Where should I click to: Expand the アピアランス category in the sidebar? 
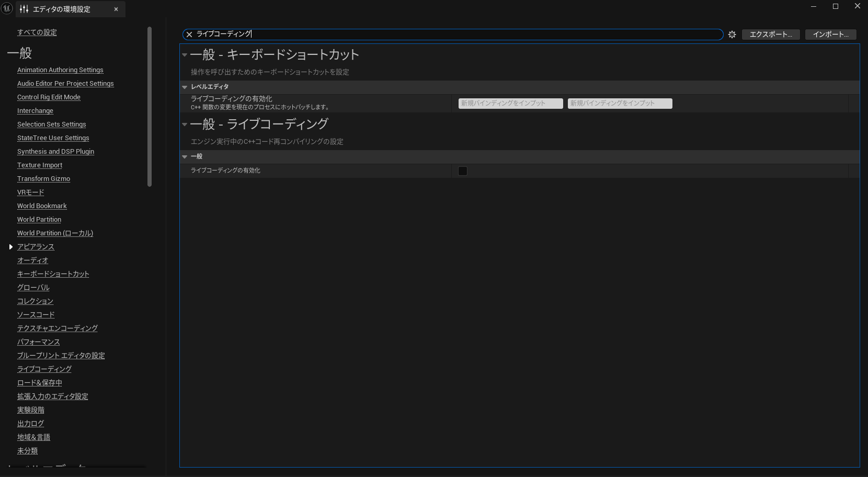(x=11, y=246)
